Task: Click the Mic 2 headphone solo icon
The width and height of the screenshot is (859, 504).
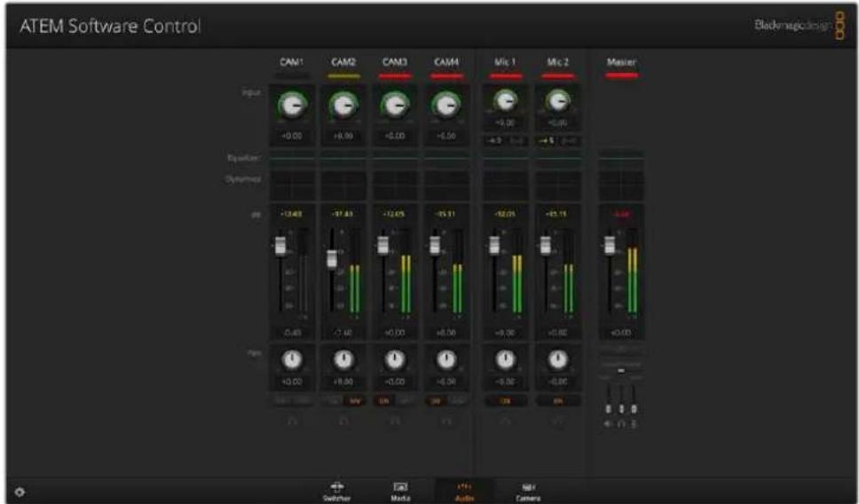Action: [557, 421]
